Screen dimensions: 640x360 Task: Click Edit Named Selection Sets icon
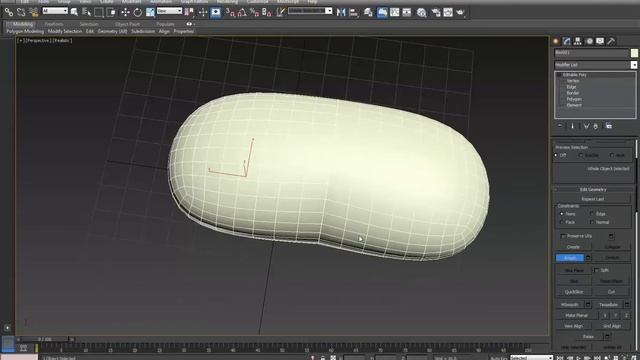[281, 13]
